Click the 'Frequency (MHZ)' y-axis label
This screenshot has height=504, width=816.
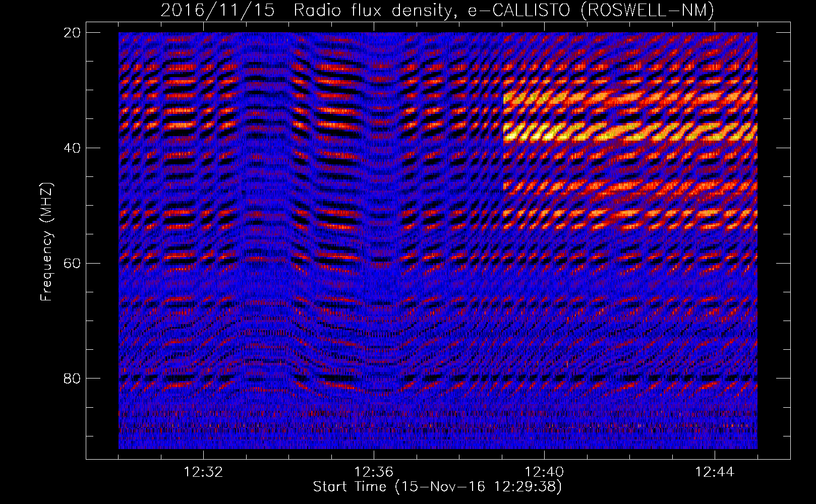[46, 242]
